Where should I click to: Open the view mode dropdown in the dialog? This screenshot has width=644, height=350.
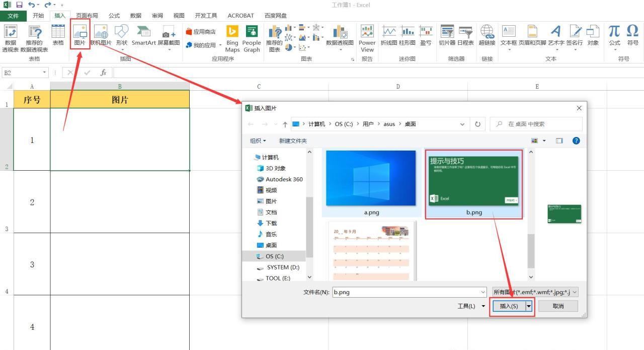pyautogui.click(x=544, y=141)
